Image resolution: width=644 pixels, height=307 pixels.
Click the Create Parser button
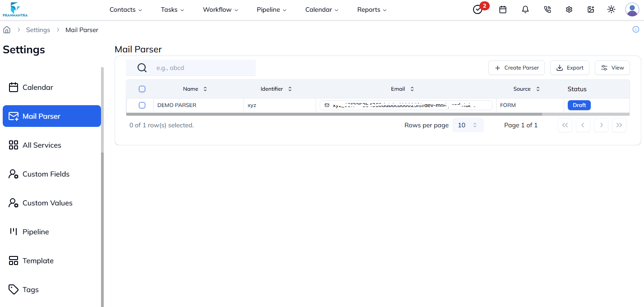click(516, 67)
